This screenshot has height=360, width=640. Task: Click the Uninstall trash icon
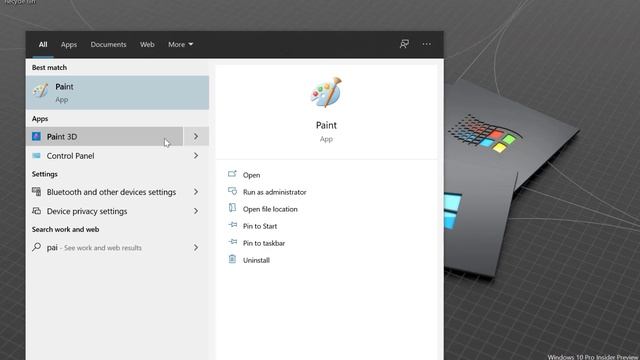[x=232, y=259]
